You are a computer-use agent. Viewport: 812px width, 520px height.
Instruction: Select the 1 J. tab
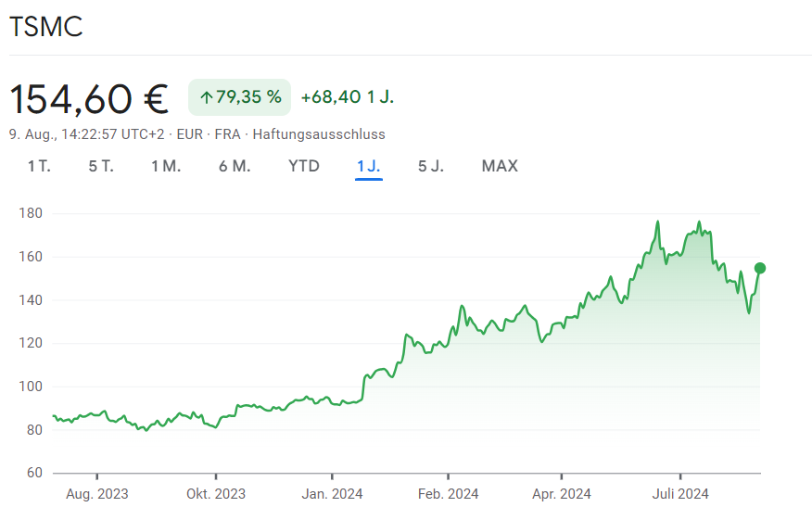pyautogui.click(x=369, y=166)
